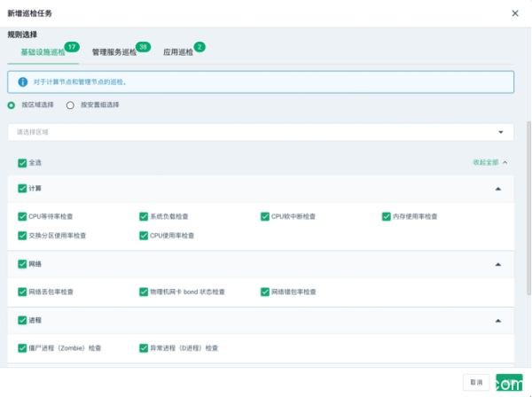Toggle the 僵尸进程（Zombie）检查 checkbox
The width and height of the screenshot is (532, 397).
pos(22,348)
